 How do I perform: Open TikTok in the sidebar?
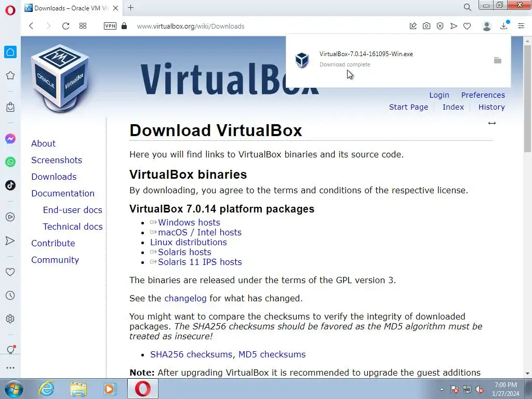click(x=10, y=185)
